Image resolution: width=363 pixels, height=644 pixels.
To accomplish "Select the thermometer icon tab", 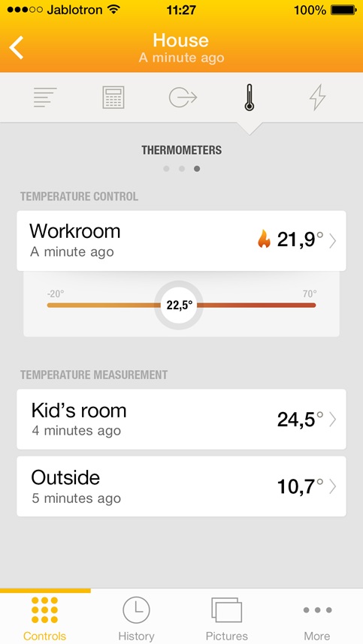I will pos(249,98).
